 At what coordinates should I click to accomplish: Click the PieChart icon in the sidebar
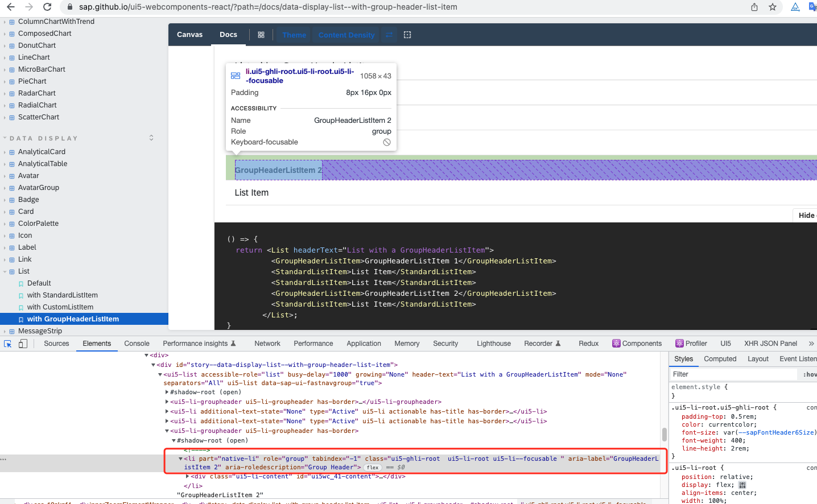coord(11,81)
